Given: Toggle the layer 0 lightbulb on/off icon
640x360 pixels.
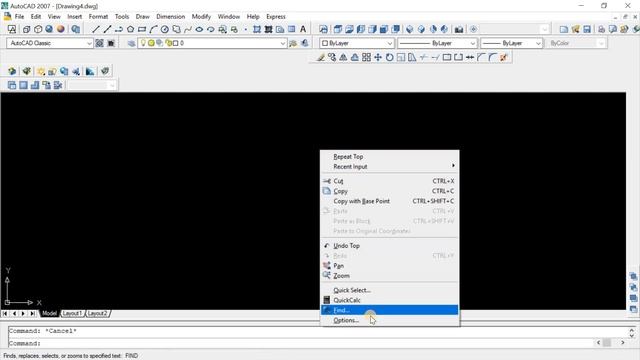Looking at the screenshot, I should click(143, 42).
